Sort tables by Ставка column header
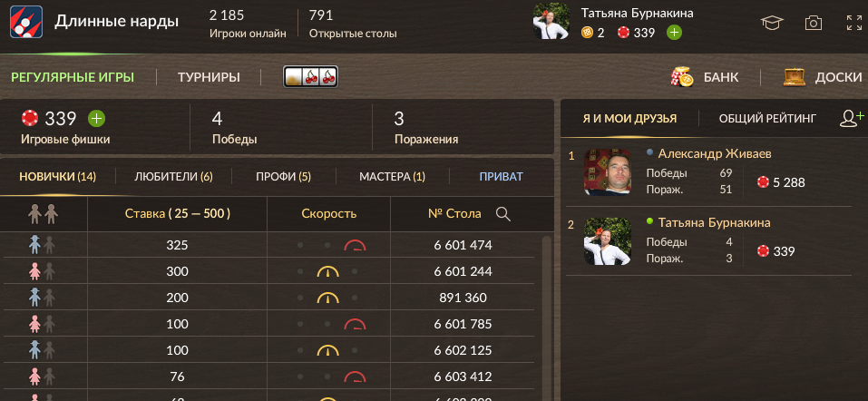Screen dimensions: 868x401 [177, 214]
